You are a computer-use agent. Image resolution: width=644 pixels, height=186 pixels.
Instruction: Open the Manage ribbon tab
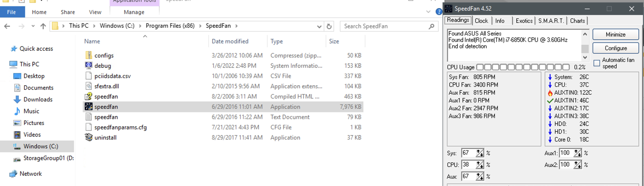[134, 12]
